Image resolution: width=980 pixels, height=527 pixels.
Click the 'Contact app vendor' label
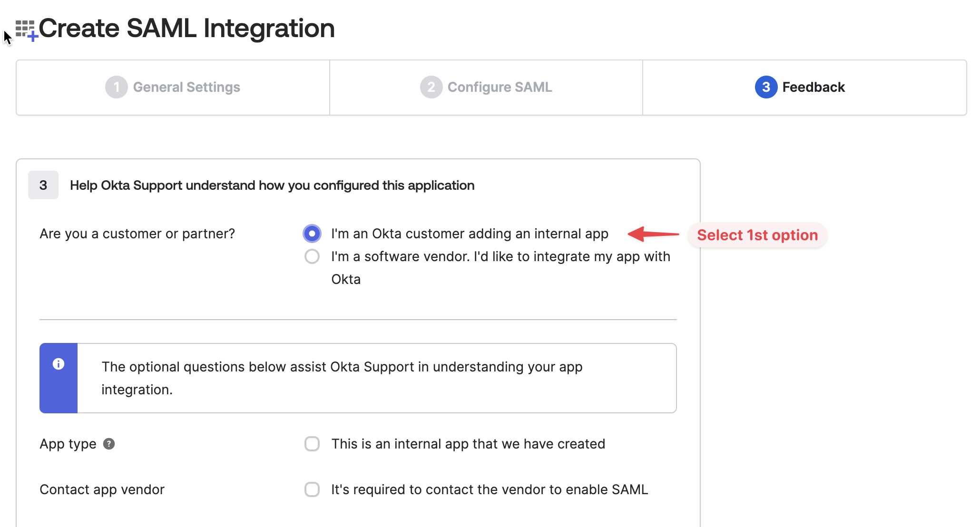click(x=102, y=489)
